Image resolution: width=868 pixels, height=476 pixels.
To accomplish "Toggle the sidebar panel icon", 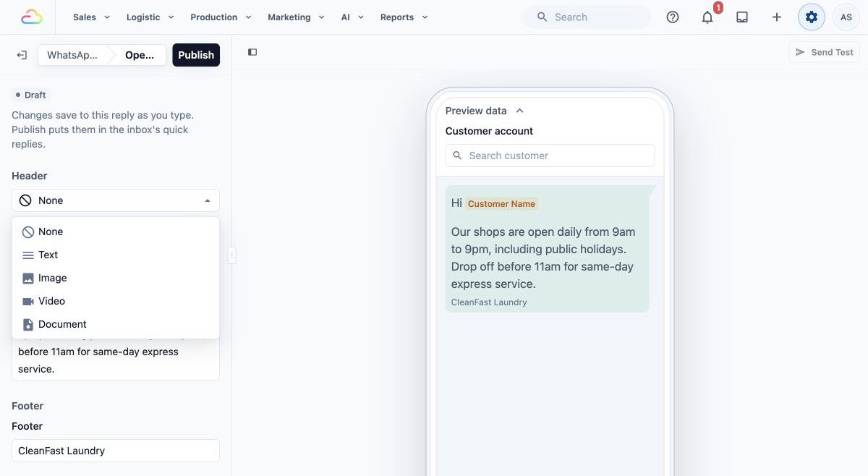I will 252,52.
